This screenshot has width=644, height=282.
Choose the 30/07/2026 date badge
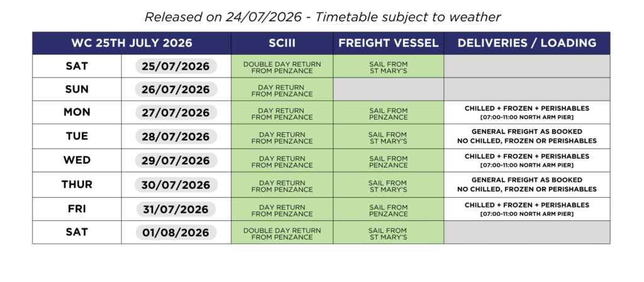pos(176,185)
